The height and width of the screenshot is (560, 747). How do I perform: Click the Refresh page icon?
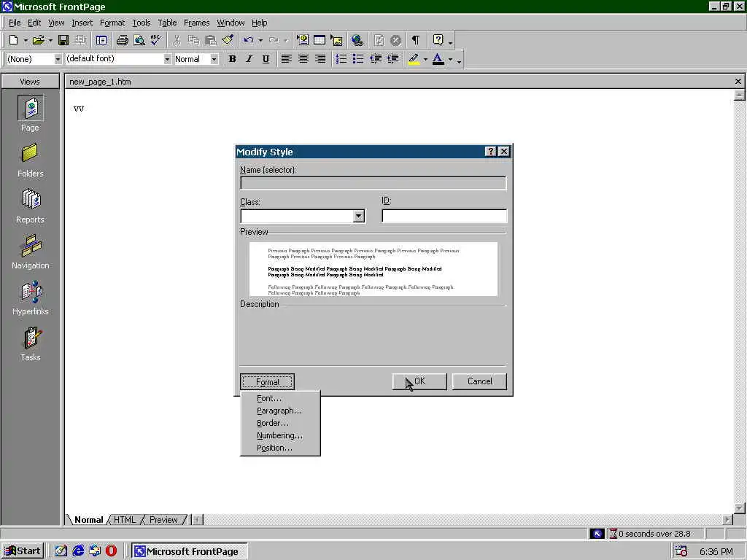(x=379, y=41)
